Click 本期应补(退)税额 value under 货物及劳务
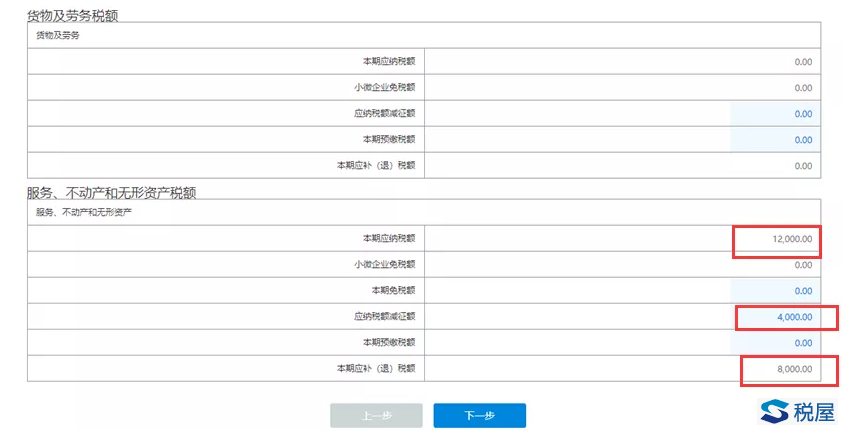The image size is (843, 430). point(803,166)
